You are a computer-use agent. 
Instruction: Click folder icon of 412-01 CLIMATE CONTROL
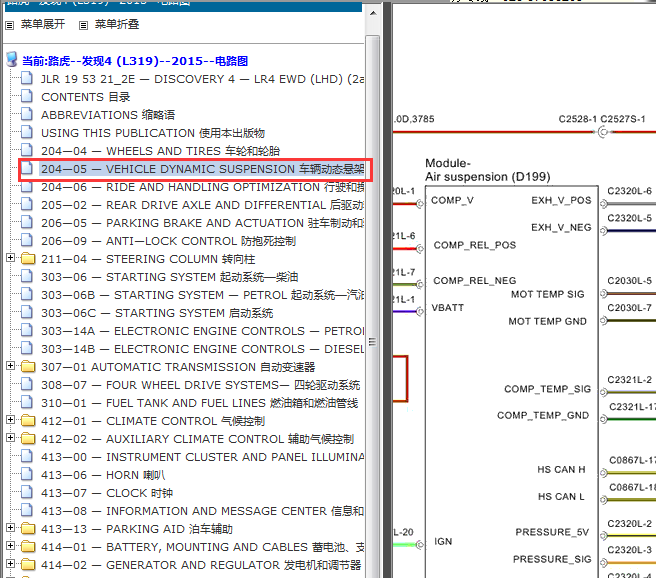pos(28,420)
